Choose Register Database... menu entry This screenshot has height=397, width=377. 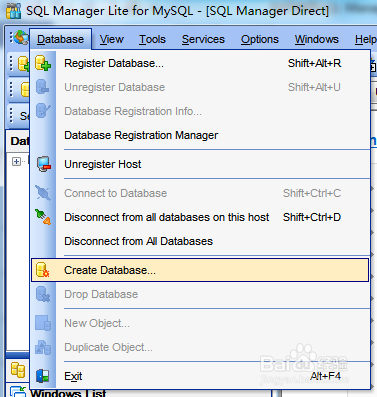[x=200, y=63]
